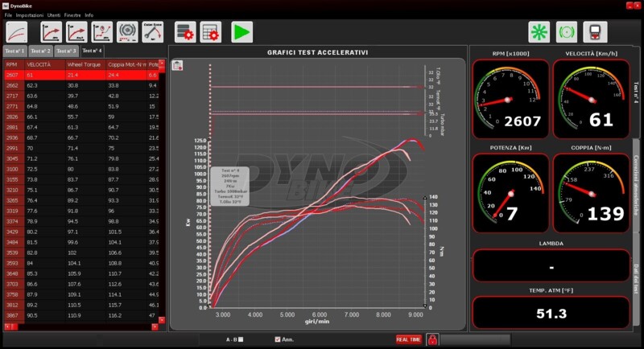Screen dimensions: 644x349
Task: Uncheck the Ann. checkbox
Action: pos(278,339)
